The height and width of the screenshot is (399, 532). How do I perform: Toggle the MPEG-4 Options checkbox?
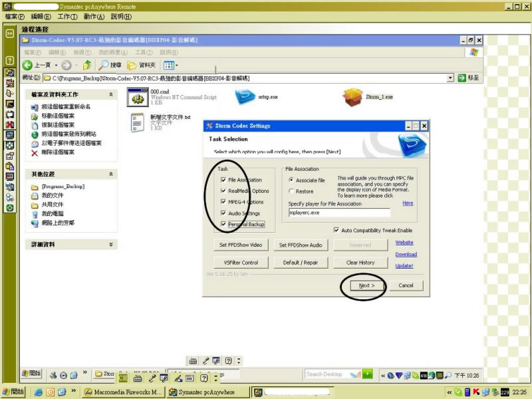click(223, 201)
